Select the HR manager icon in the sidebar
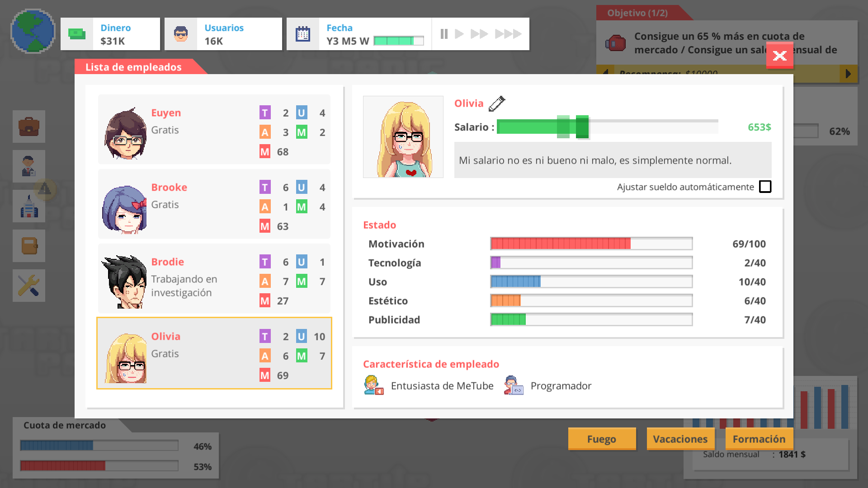This screenshot has width=868, height=488. click(29, 166)
